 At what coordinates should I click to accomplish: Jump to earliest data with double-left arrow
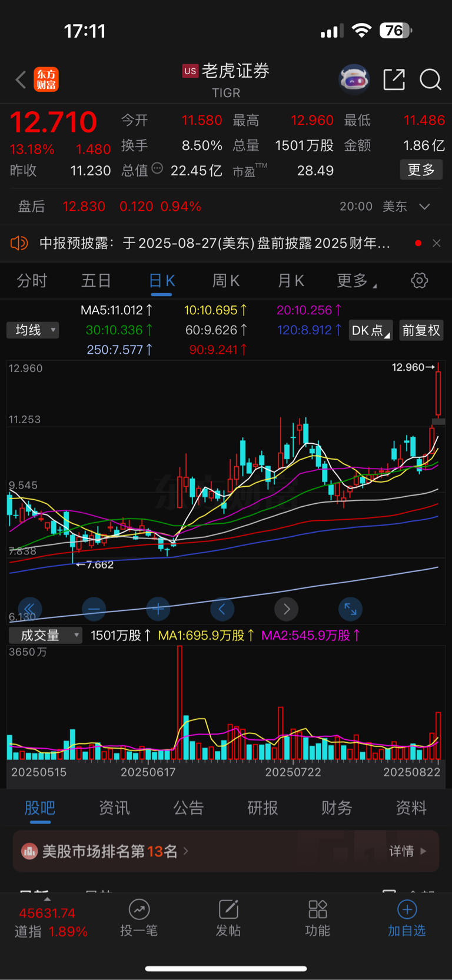tap(29, 609)
